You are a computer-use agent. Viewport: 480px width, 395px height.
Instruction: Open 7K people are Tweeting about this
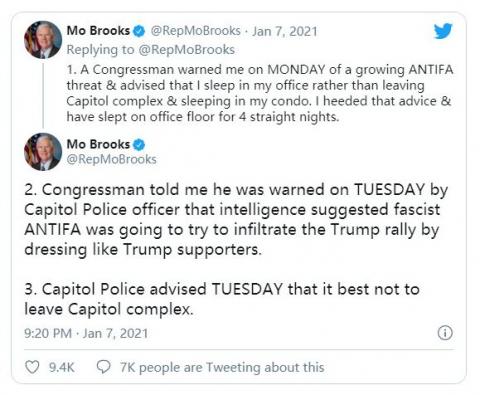point(222,367)
